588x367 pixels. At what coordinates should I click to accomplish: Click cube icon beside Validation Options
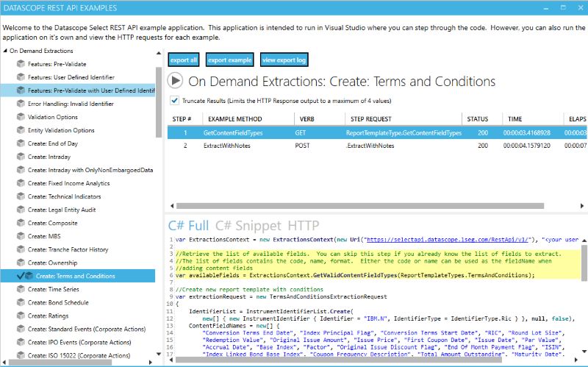pos(21,117)
